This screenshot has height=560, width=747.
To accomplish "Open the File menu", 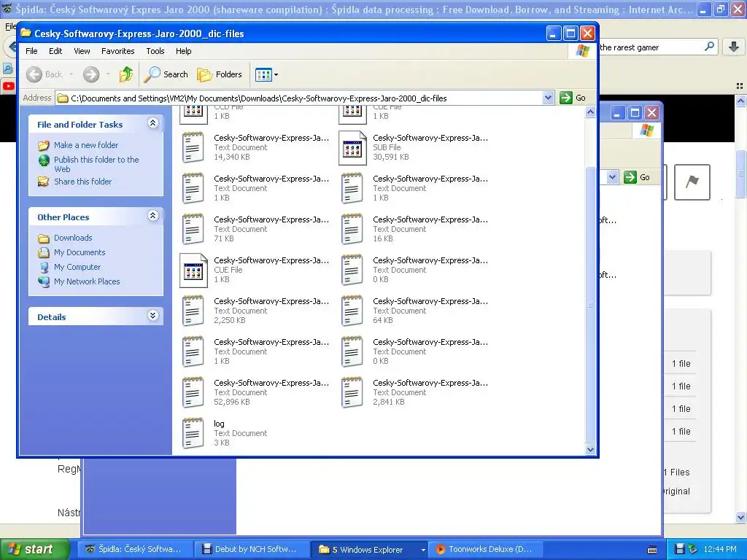I will pos(31,51).
